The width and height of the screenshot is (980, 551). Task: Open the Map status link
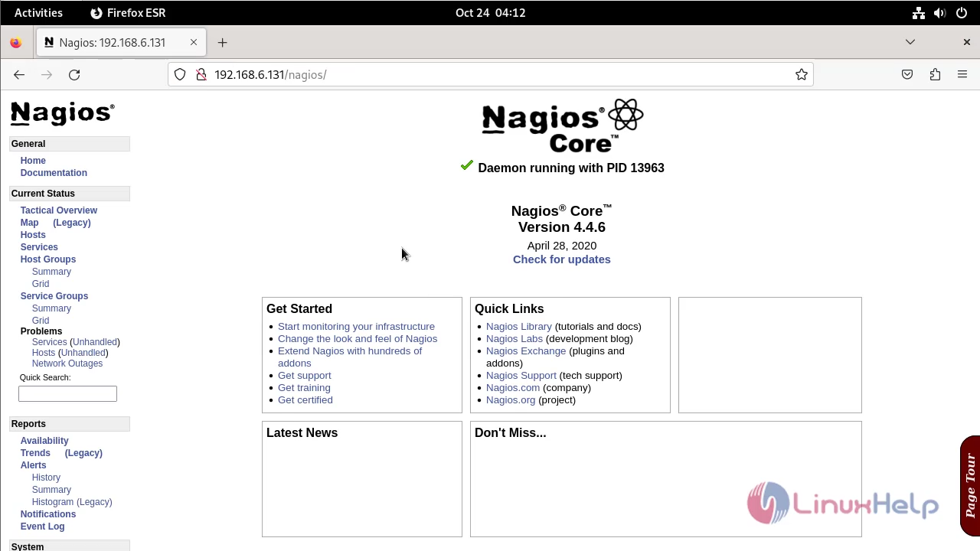[29, 223]
